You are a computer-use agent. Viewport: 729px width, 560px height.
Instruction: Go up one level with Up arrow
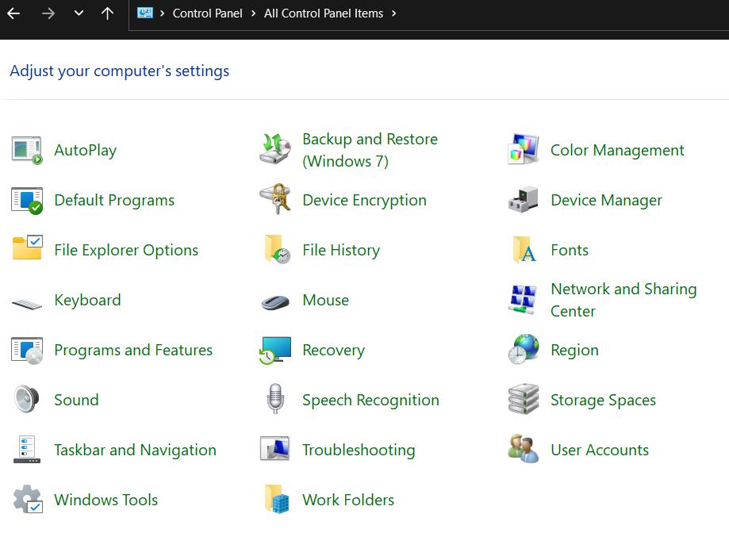tap(107, 13)
